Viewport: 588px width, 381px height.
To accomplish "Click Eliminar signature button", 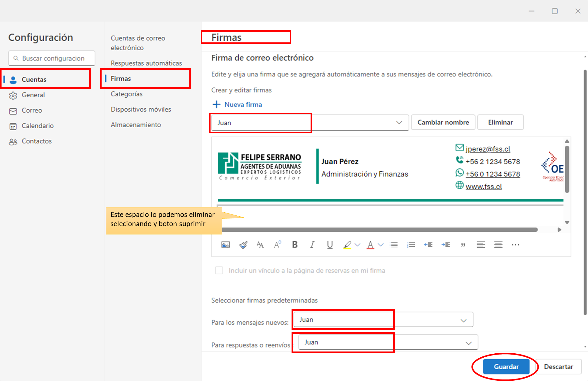I will (501, 122).
